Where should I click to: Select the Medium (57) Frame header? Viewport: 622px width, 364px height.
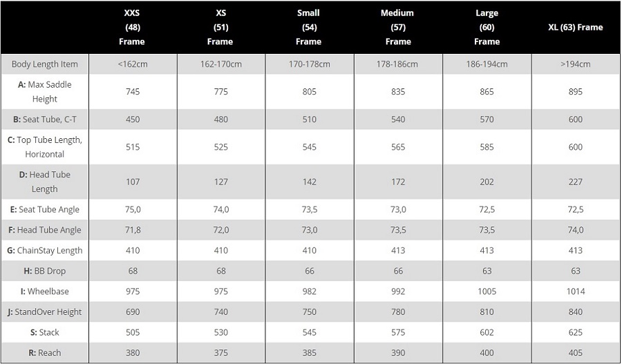(x=398, y=28)
